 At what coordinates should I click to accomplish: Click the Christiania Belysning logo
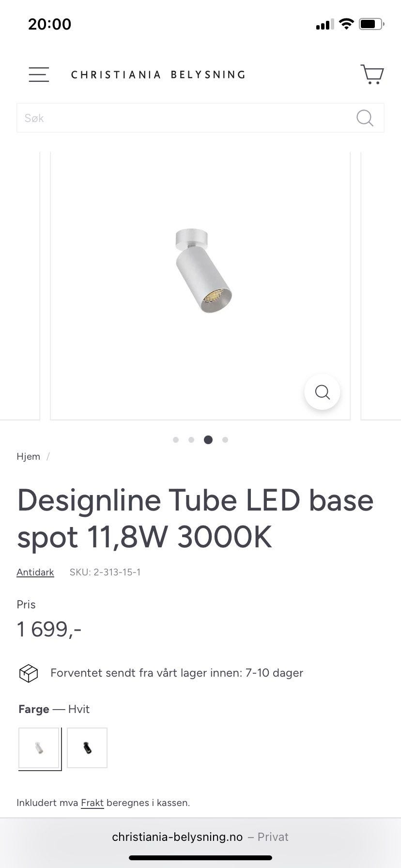coord(158,75)
